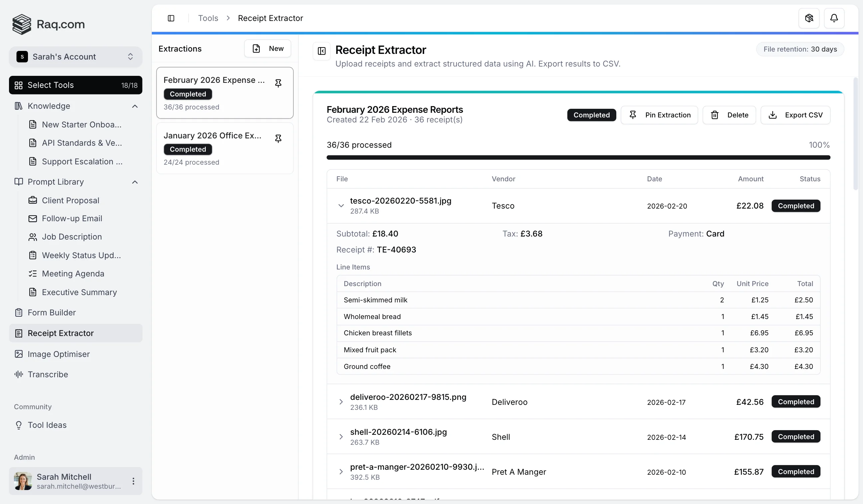Export results to CSV

pyautogui.click(x=795, y=115)
